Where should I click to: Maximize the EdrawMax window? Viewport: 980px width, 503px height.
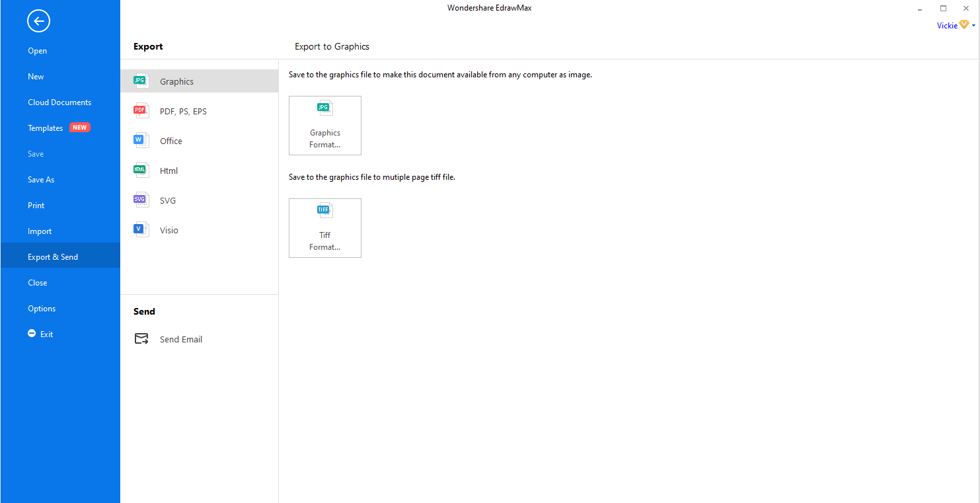pos(943,9)
